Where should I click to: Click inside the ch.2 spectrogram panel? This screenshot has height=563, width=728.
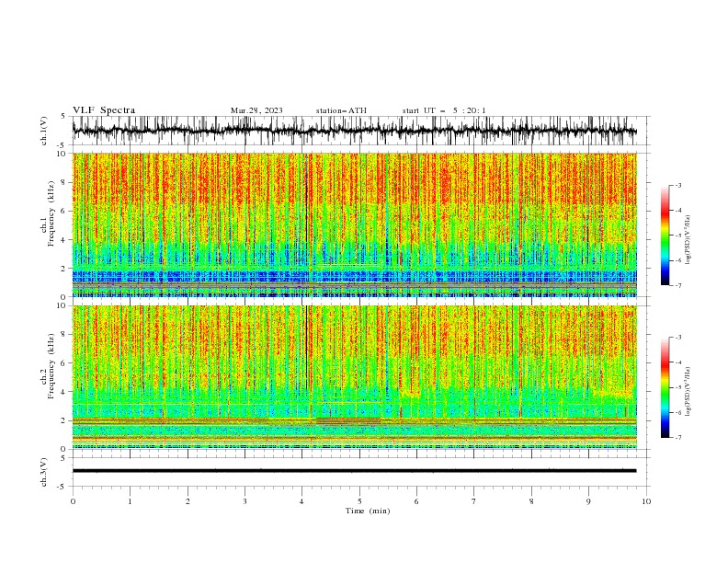pos(354,377)
